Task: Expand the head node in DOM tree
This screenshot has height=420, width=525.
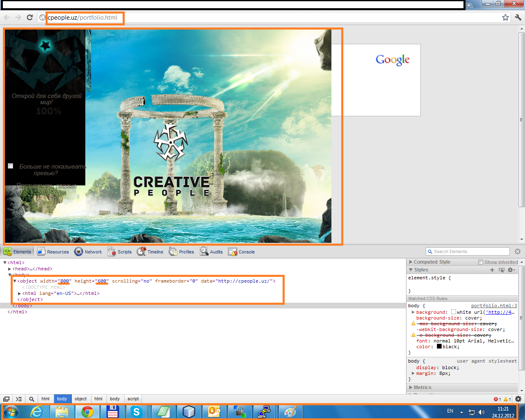Action: [10, 269]
